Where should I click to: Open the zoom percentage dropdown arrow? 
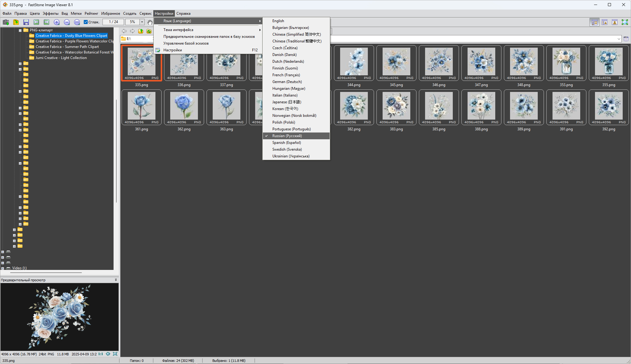pyautogui.click(x=142, y=22)
